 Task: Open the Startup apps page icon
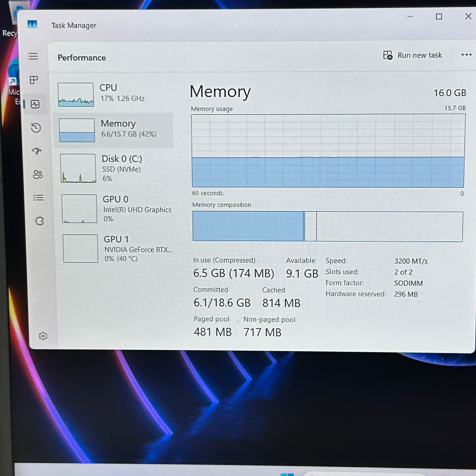tap(37, 150)
